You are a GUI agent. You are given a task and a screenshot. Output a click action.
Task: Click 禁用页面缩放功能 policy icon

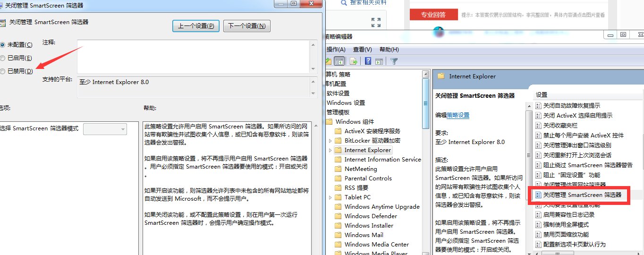pos(539,234)
